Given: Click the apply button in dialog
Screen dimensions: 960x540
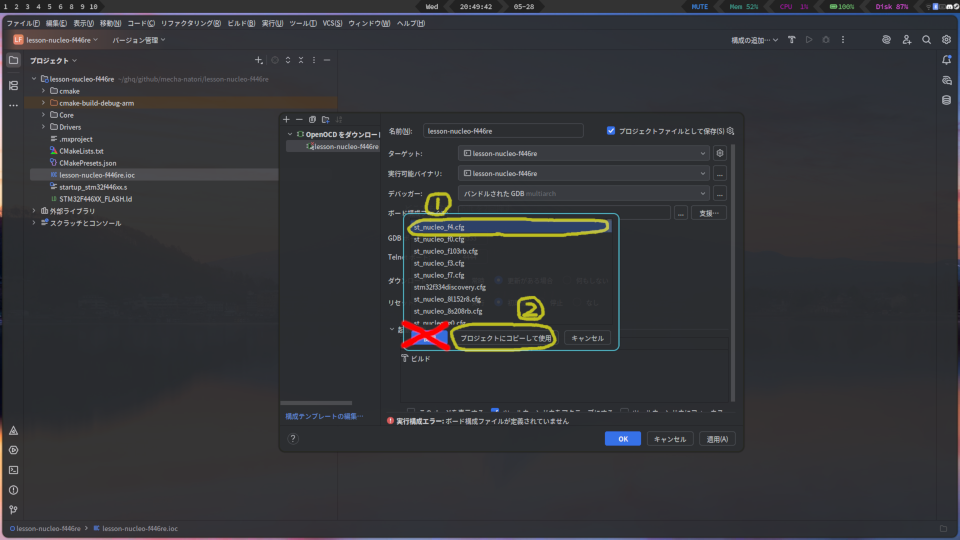Looking at the screenshot, I should [x=717, y=438].
